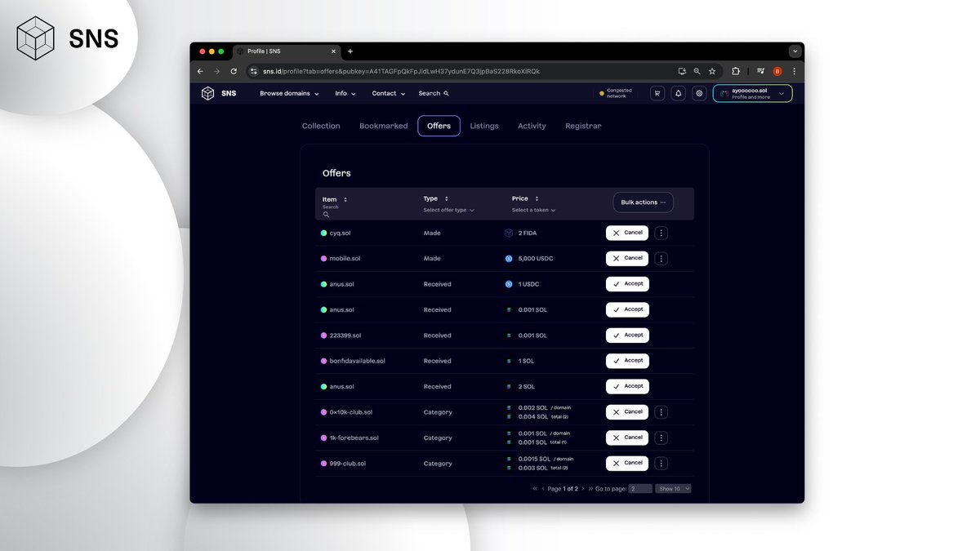Open the shopping cart icon

657,93
